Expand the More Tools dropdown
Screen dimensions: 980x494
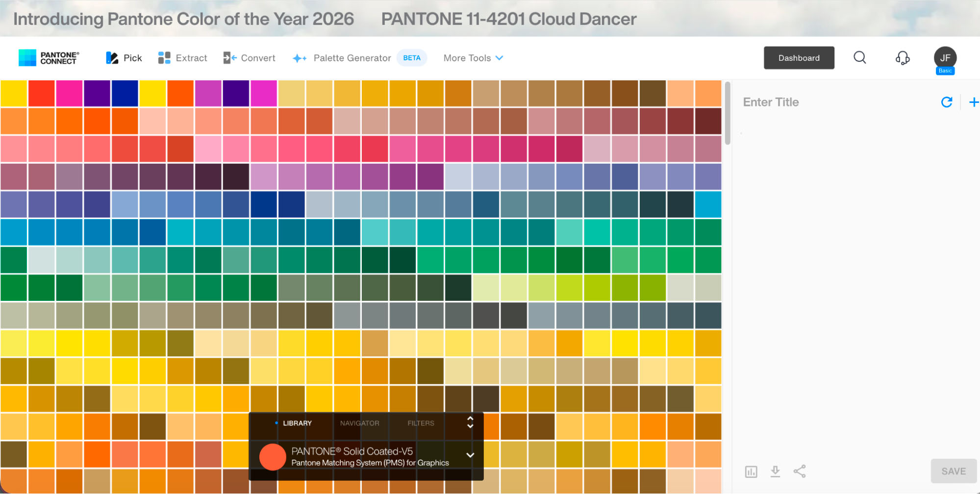click(472, 58)
